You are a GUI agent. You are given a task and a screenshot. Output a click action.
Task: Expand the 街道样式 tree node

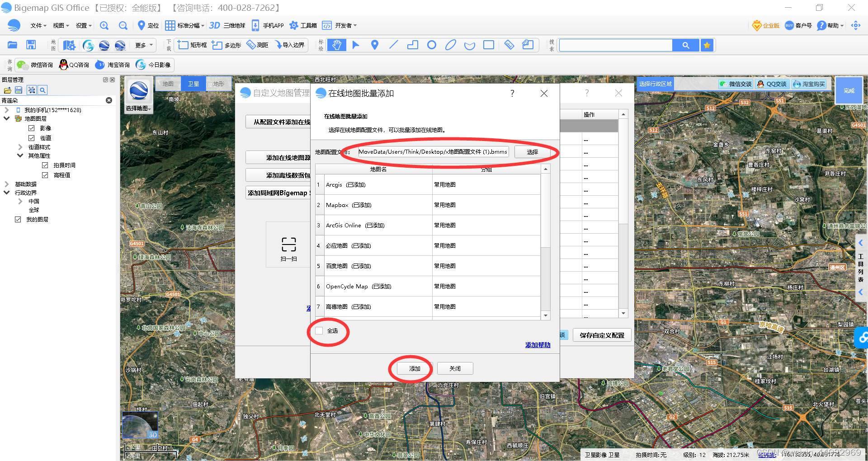[x=20, y=147]
